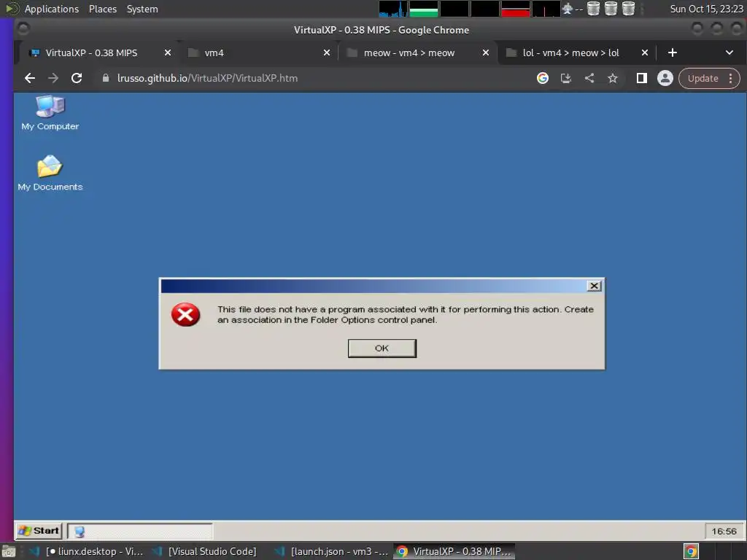The image size is (747, 560).
Task: Click show desktop icon in bottom panel
Action: point(9,551)
